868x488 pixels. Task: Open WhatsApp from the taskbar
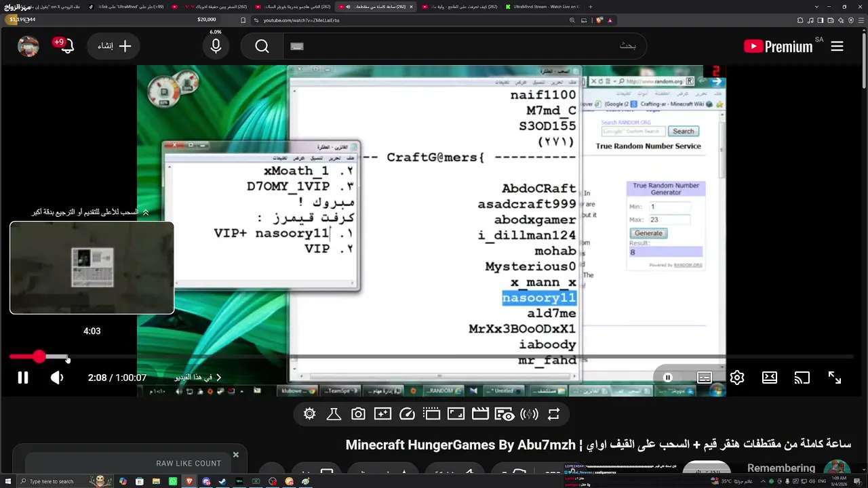173,481
